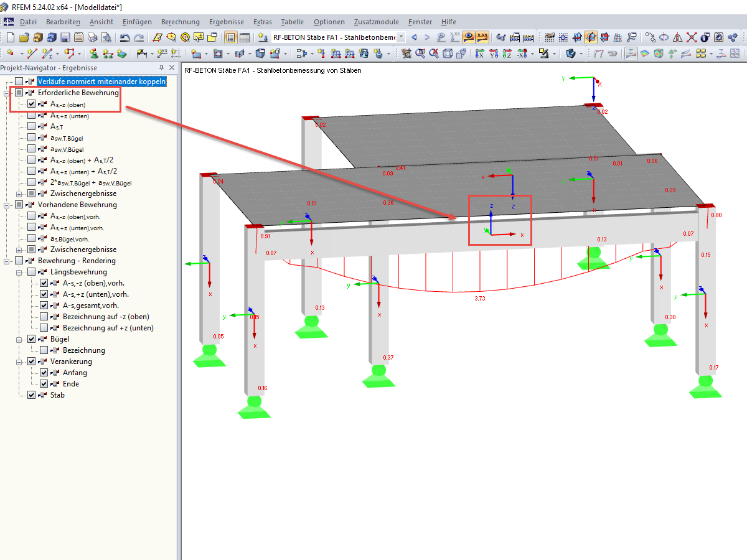
Task: Open the Berechnung menu
Action: tap(181, 22)
